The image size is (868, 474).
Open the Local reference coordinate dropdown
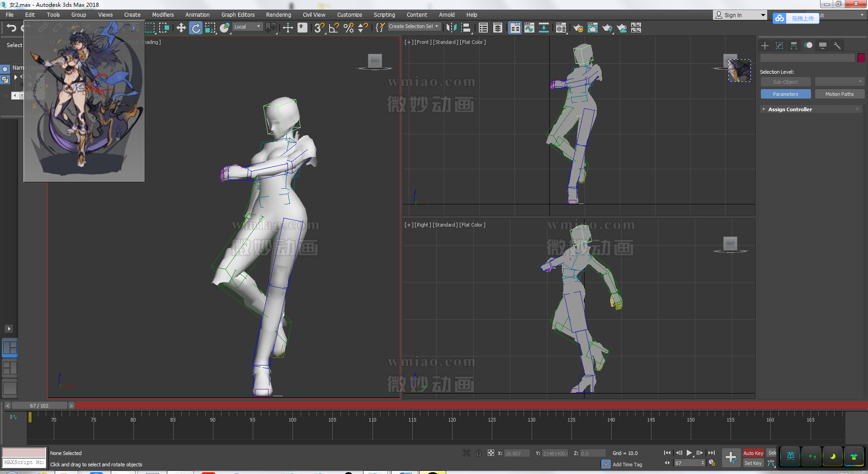click(247, 27)
